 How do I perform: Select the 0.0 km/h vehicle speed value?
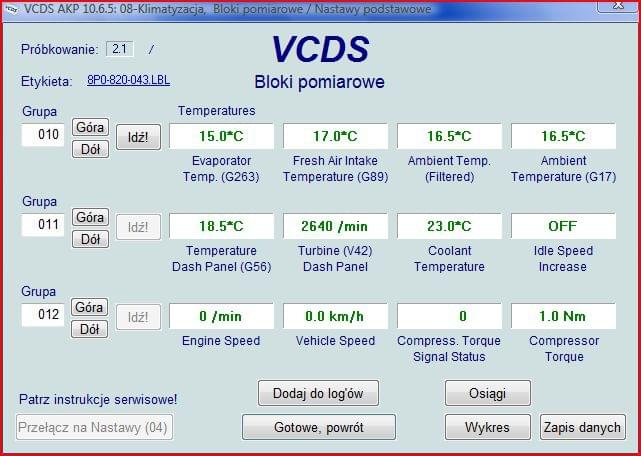(x=335, y=316)
